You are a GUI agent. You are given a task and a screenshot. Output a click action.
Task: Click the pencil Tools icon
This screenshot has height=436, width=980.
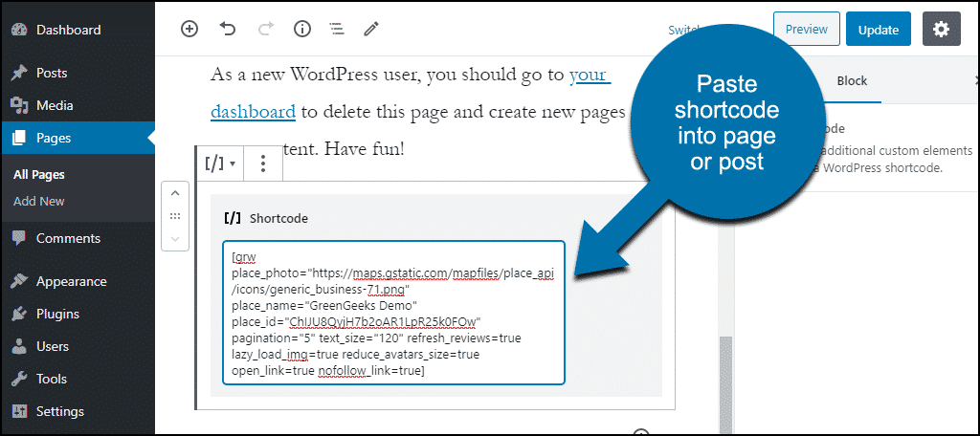pyautogui.click(x=371, y=29)
